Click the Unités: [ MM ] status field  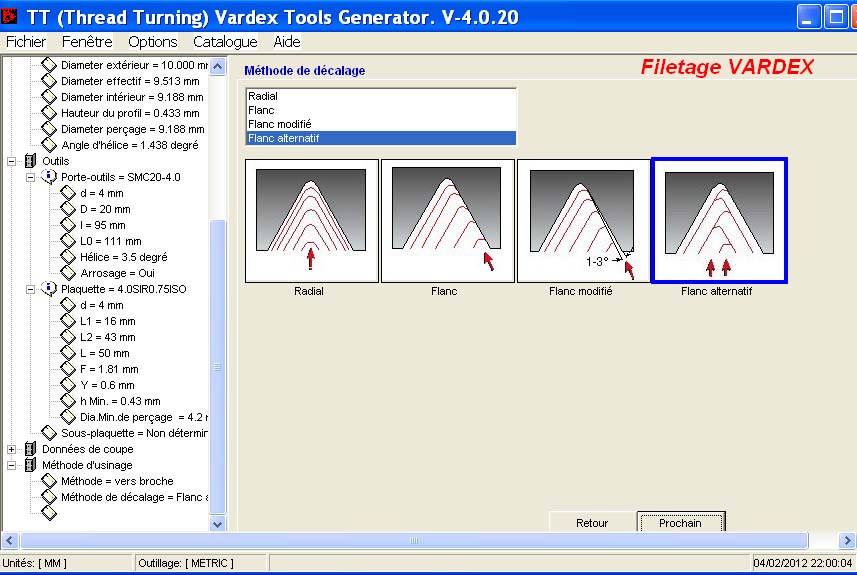point(67,562)
